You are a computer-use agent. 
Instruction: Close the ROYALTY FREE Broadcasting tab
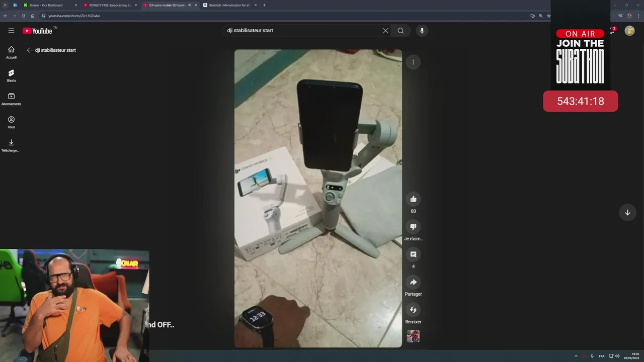coord(136,5)
